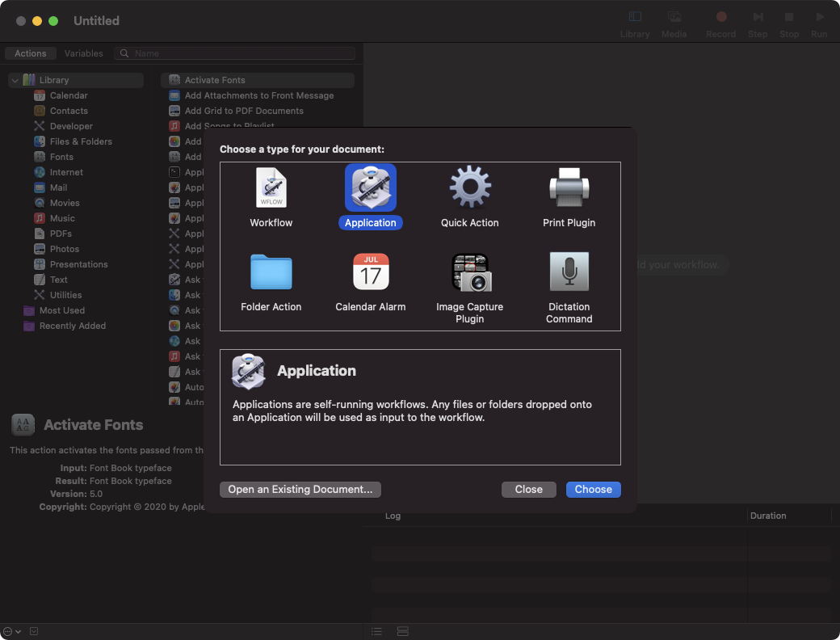The width and height of the screenshot is (840, 640).
Task: Click the green zoom window button
Action: 53,21
